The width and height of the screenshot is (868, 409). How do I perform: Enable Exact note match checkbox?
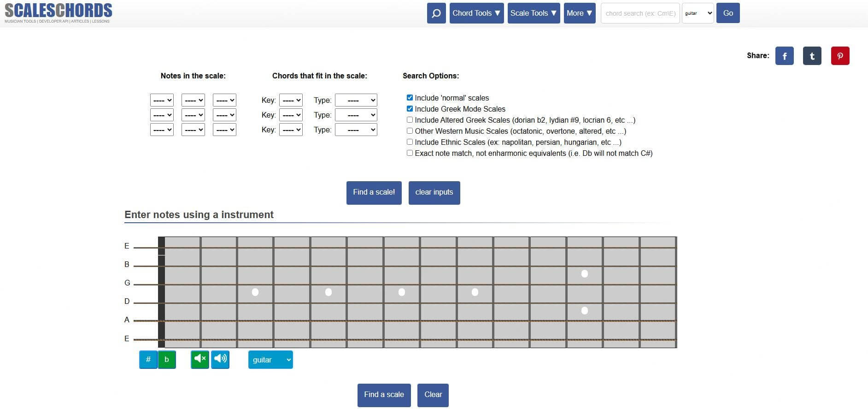tap(410, 153)
